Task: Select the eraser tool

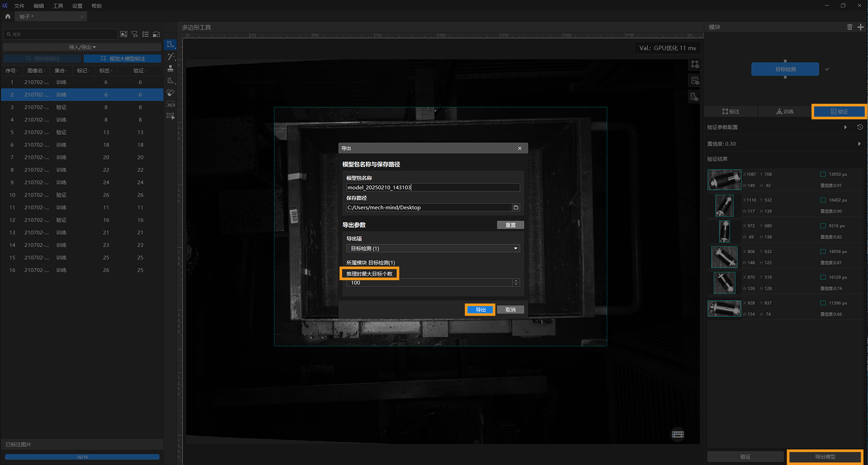Action: click(x=170, y=93)
